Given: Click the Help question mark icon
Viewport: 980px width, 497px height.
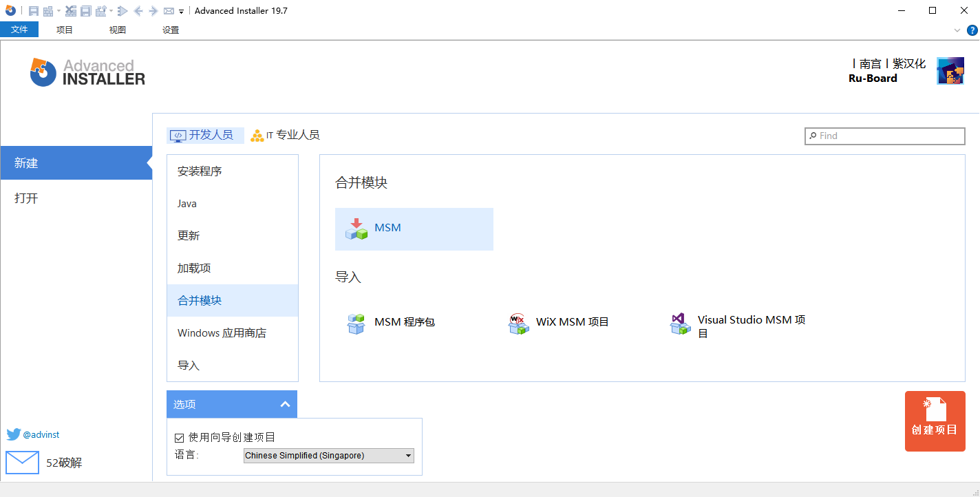Looking at the screenshot, I should pyautogui.click(x=972, y=30).
